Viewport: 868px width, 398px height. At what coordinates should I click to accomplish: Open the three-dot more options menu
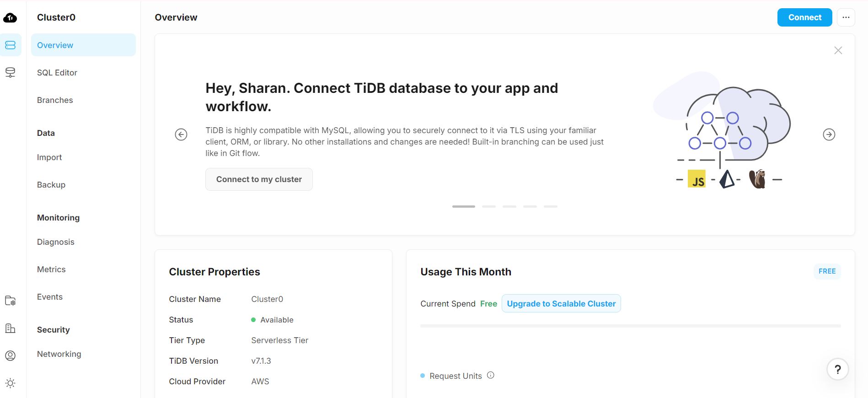tap(846, 17)
